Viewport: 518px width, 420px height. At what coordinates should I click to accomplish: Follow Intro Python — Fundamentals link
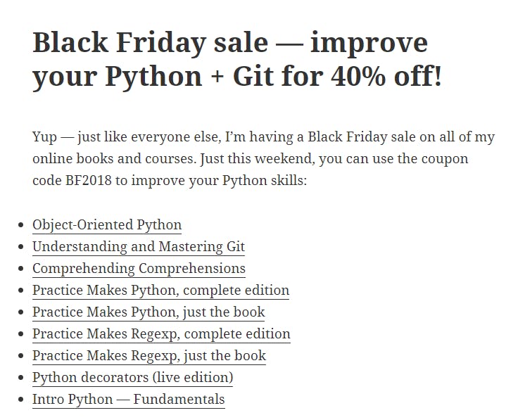point(129,399)
